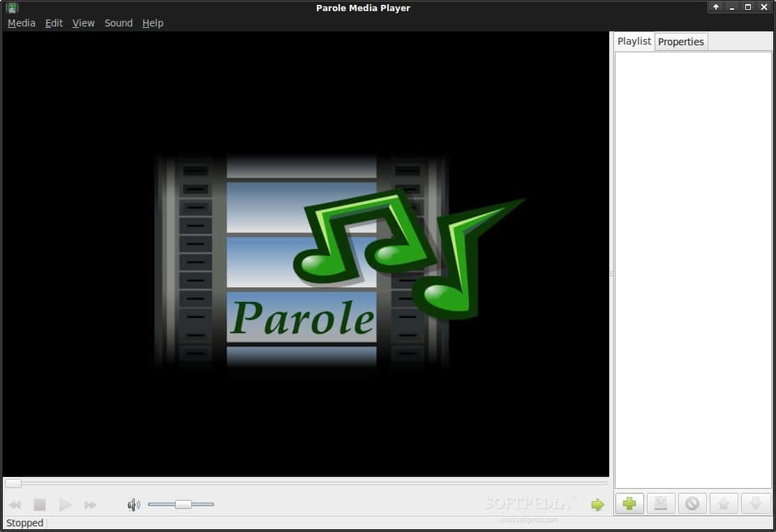Click the Stopped status text

(24, 523)
